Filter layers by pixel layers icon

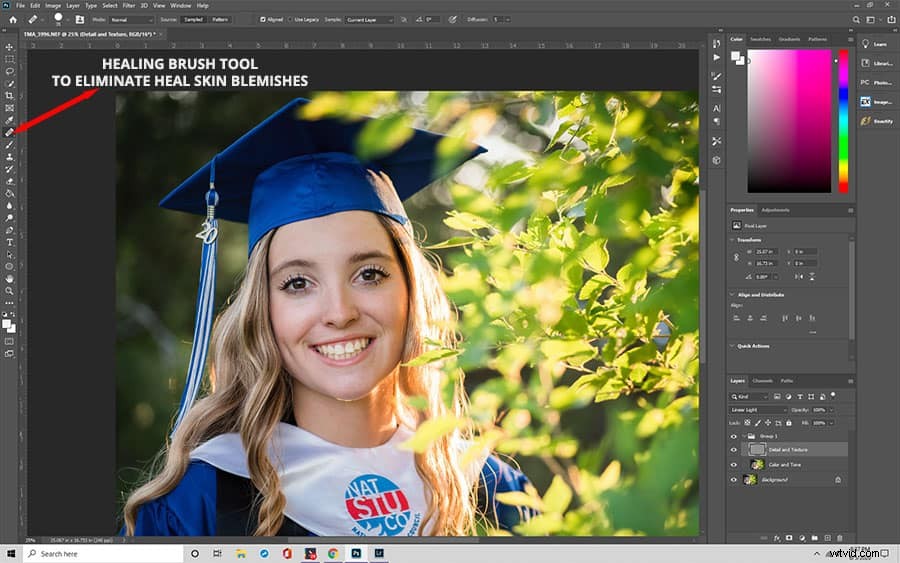click(x=777, y=397)
